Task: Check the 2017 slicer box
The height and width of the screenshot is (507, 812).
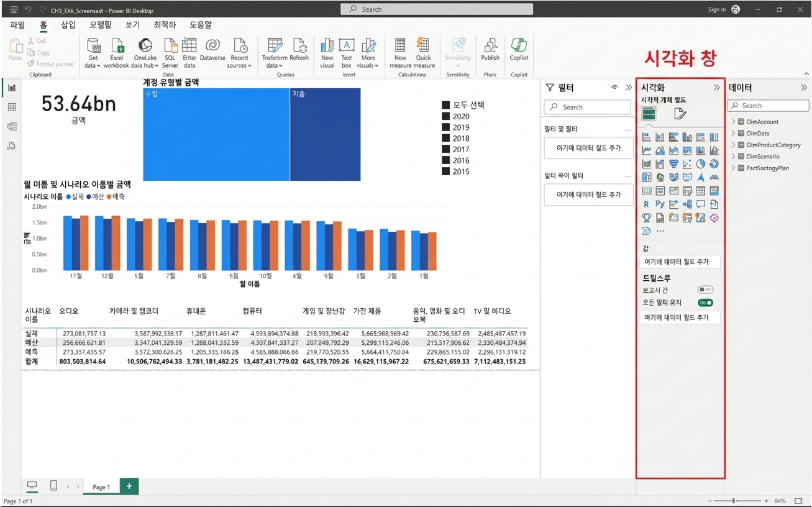Action: pos(445,149)
